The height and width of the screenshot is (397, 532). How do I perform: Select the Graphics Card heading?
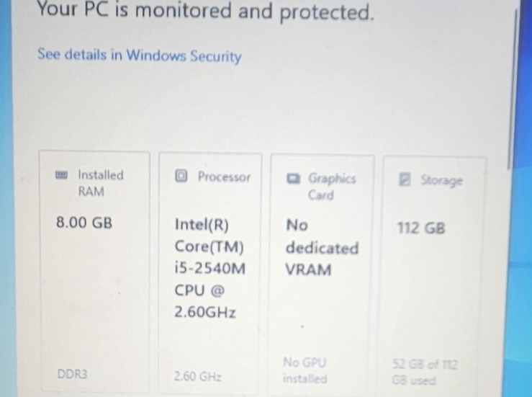tap(331, 187)
